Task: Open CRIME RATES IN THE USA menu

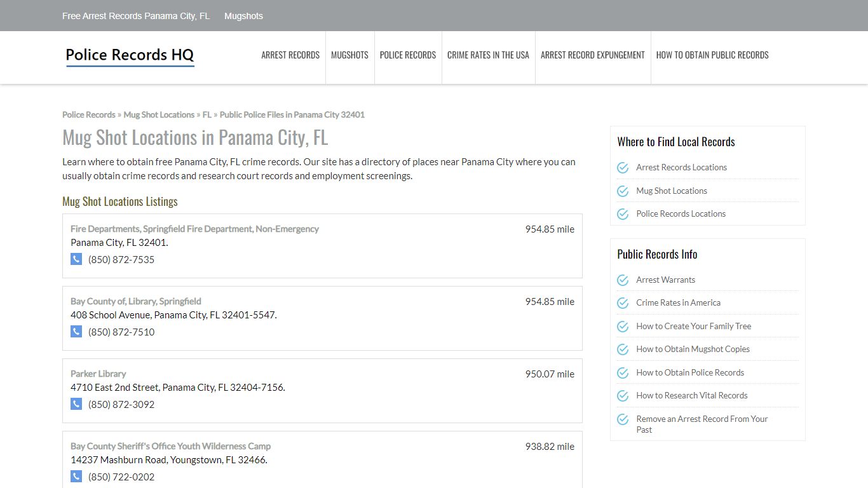Action: click(x=488, y=55)
